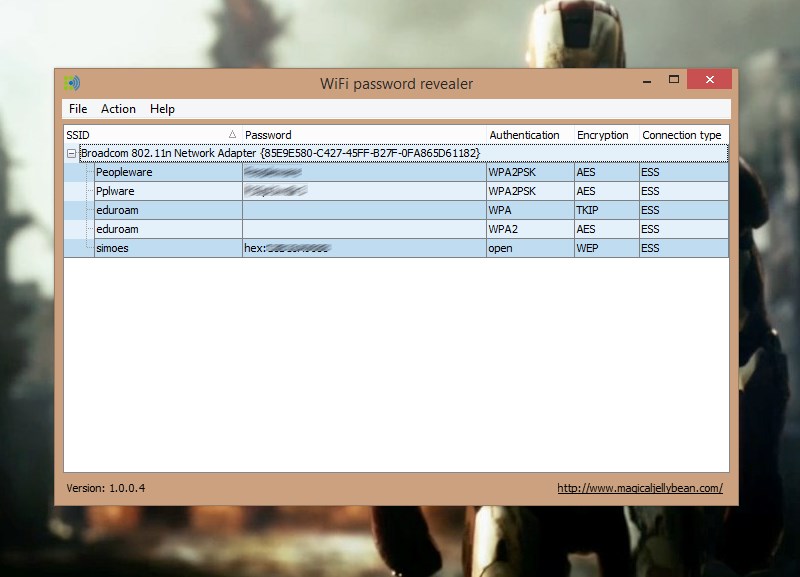Select the eduroam row with WPA authentication

click(396, 210)
